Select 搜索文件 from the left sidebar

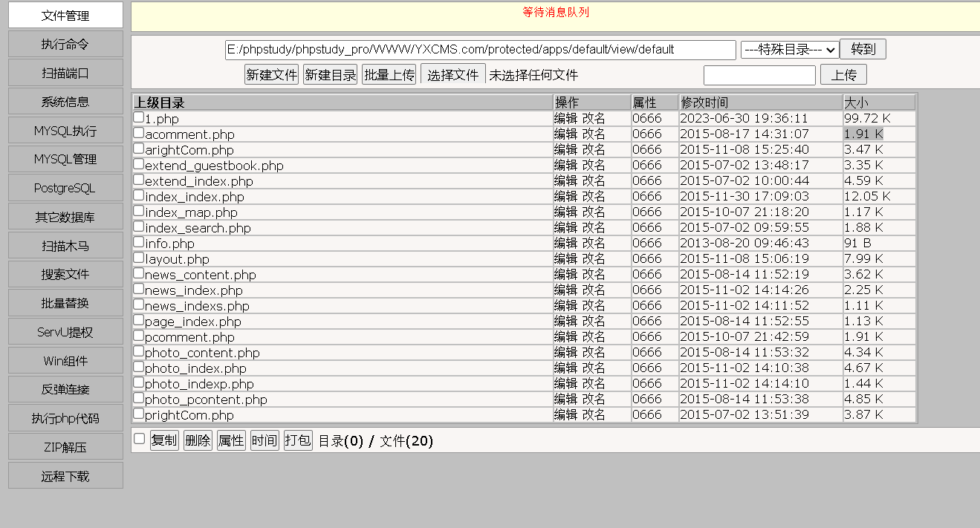(65, 274)
